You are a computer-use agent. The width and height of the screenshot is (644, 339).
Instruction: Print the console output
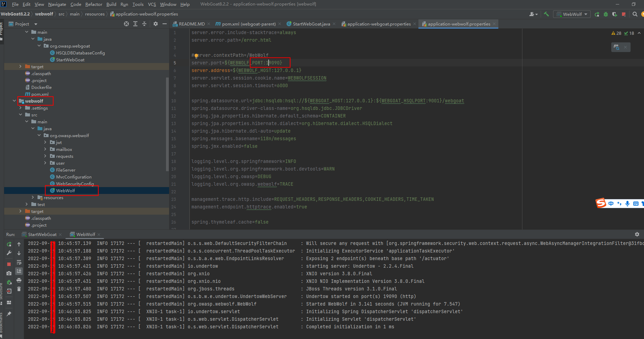(19, 280)
